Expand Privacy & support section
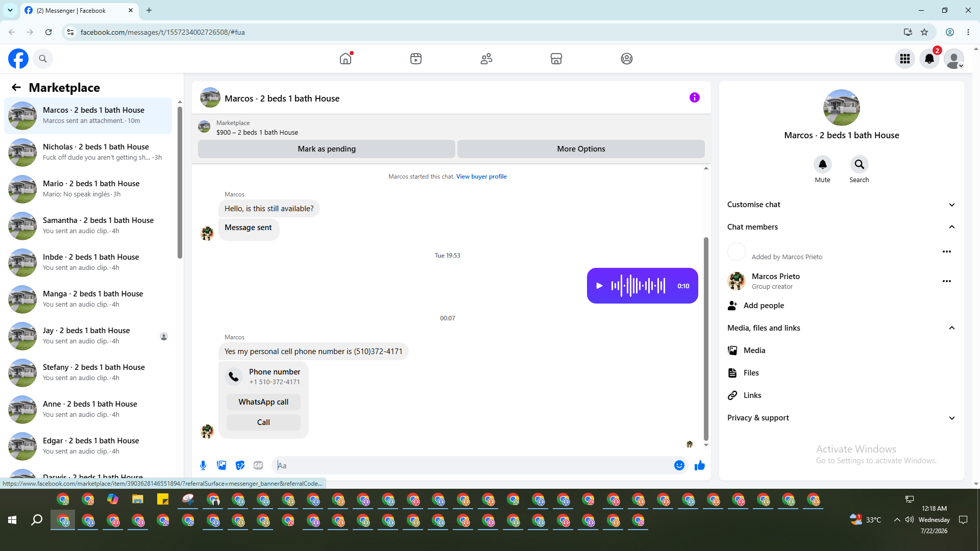The width and height of the screenshot is (980, 551). tap(841, 418)
